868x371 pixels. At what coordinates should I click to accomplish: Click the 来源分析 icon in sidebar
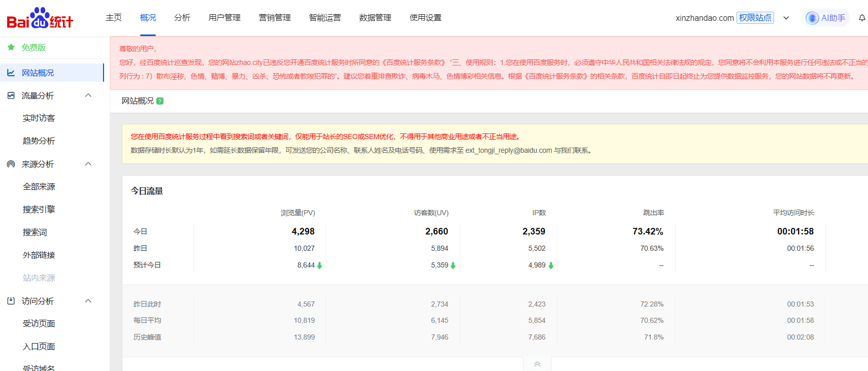click(11, 164)
